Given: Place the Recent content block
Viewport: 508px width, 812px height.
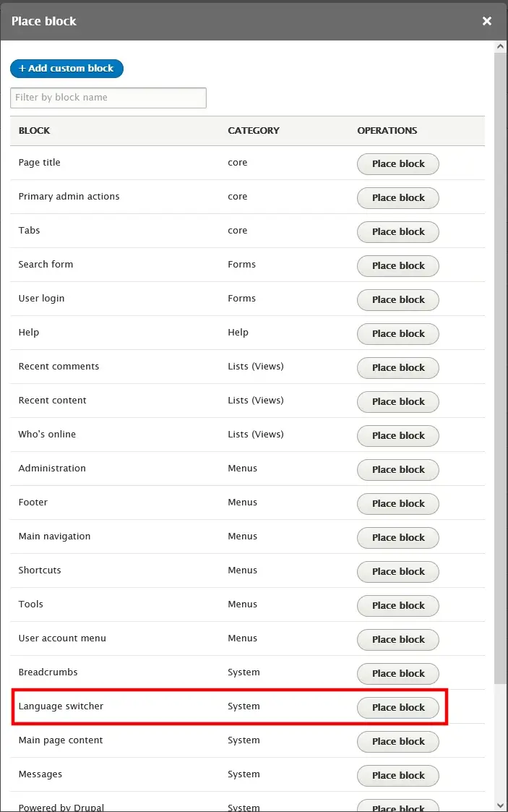Looking at the screenshot, I should tap(398, 402).
